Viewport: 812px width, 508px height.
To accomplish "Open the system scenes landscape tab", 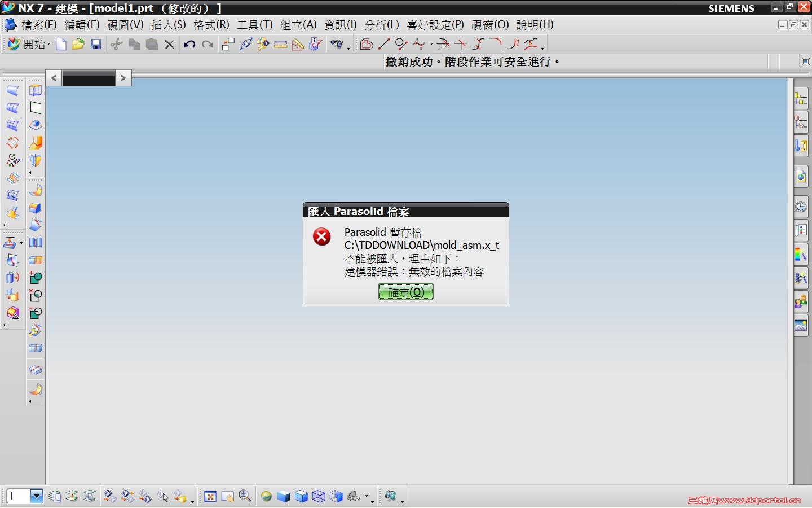I will coord(801,325).
